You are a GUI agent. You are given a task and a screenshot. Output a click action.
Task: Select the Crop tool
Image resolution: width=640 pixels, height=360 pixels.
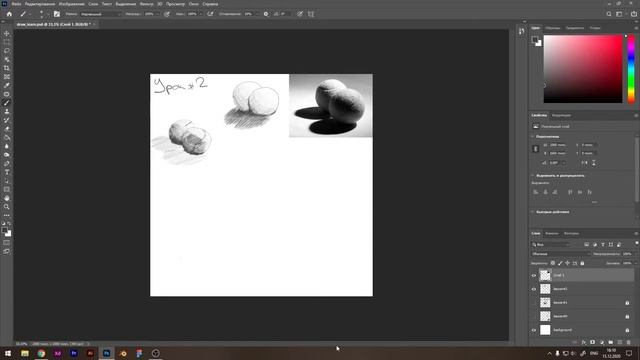click(7, 68)
